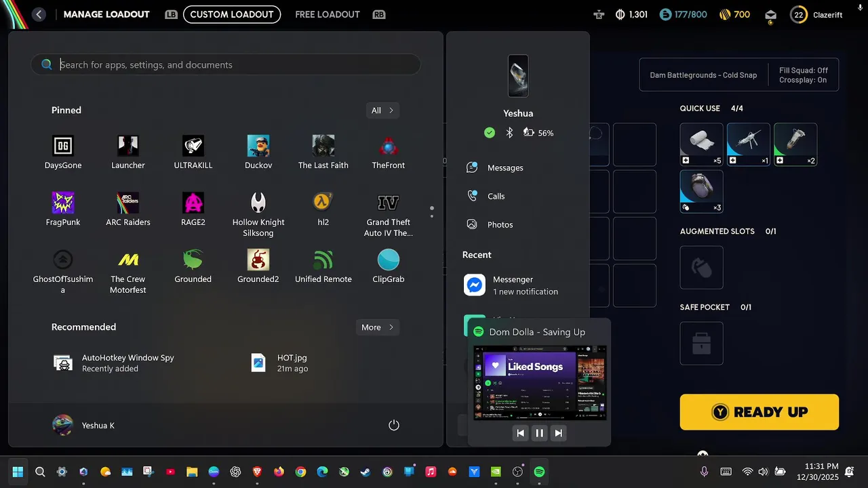
Task: Launch FragPunk from Start menu
Action: pos(63,209)
